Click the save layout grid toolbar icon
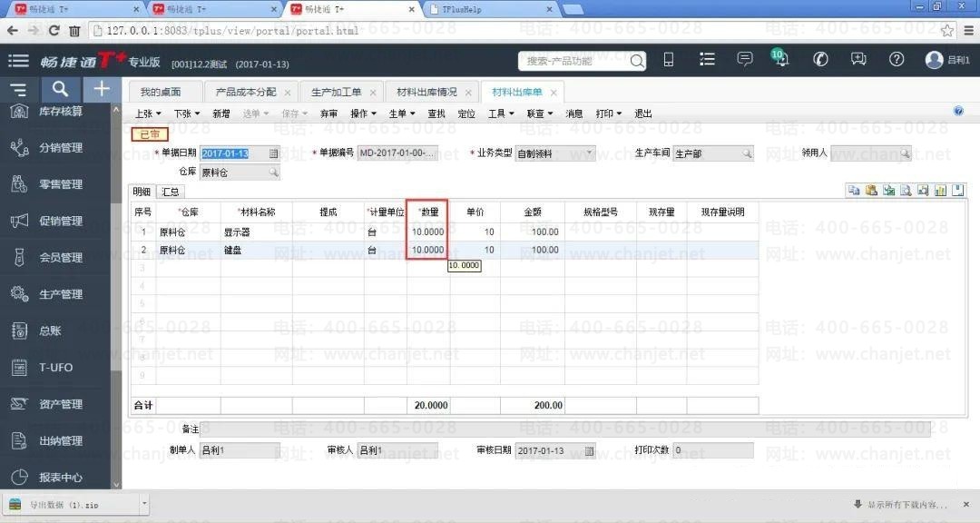This screenshot has width=980, height=523. pos(958,190)
